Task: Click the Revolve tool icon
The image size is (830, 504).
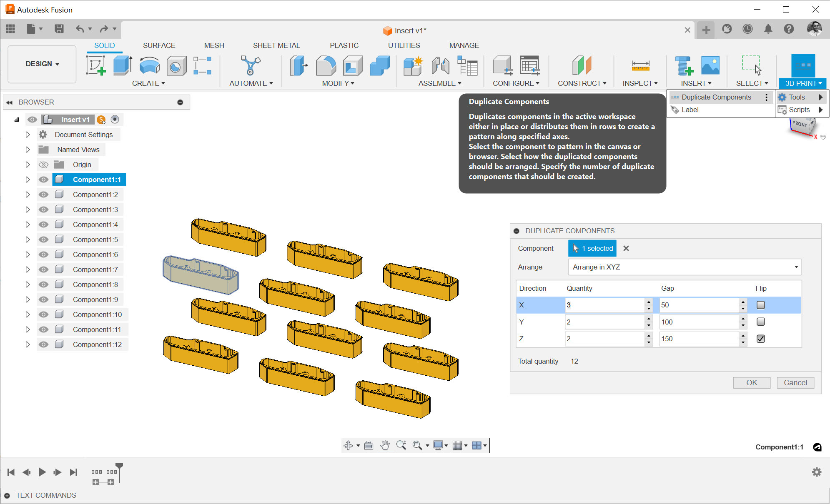Action: 149,65
